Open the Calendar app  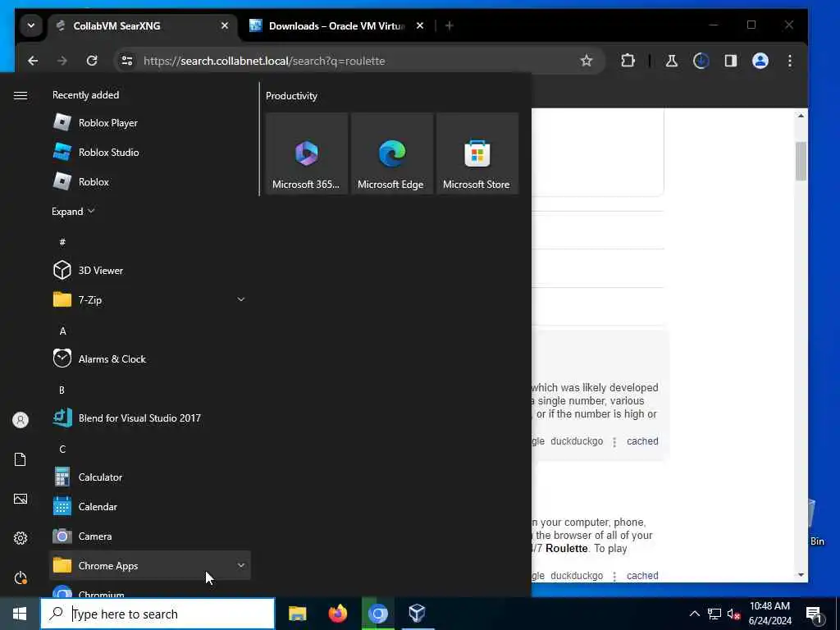(150, 506)
